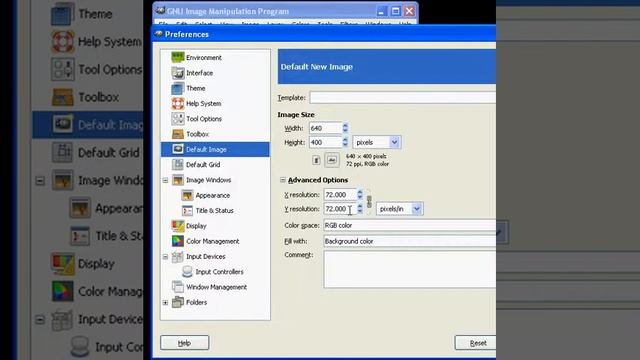640x360 pixels.
Task: Minimize the GNU Image Manipulation Program window
Action: [x=381, y=11]
